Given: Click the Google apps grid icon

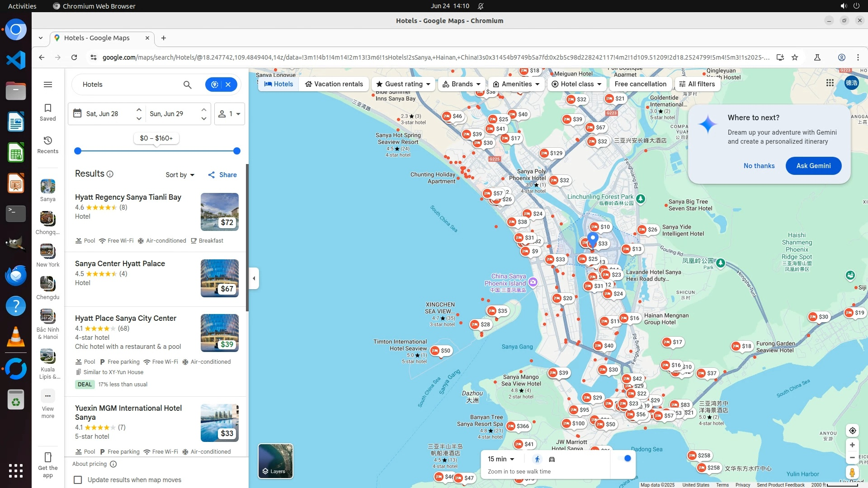Looking at the screenshot, I should [x=830, y=83].
